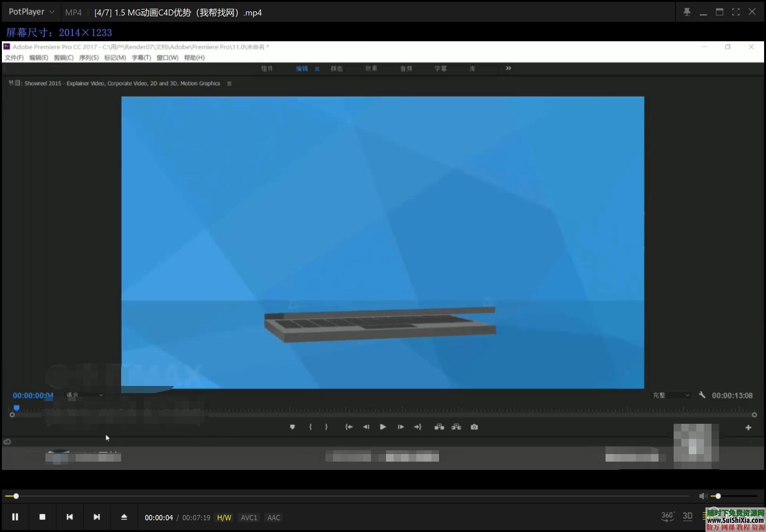This screenshot has height=532, width=766.
Task: Expand the workspace overflow chevrons
Action: [x=508, y=68]
